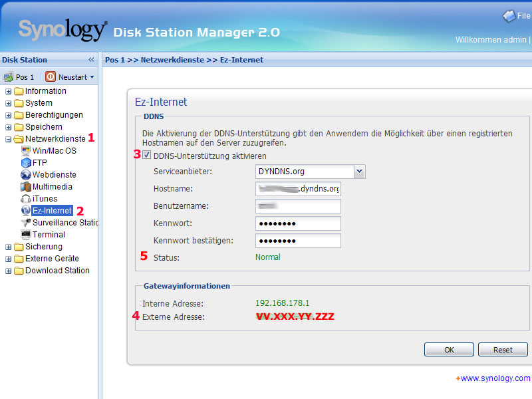
Task: Expand the Information folder
Action: point(8,91)
